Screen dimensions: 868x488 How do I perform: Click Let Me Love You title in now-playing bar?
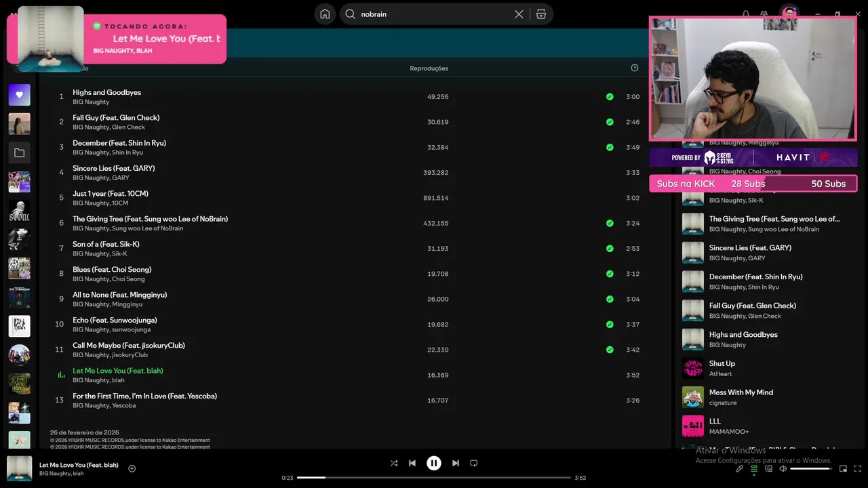click(x=79, y=465)
